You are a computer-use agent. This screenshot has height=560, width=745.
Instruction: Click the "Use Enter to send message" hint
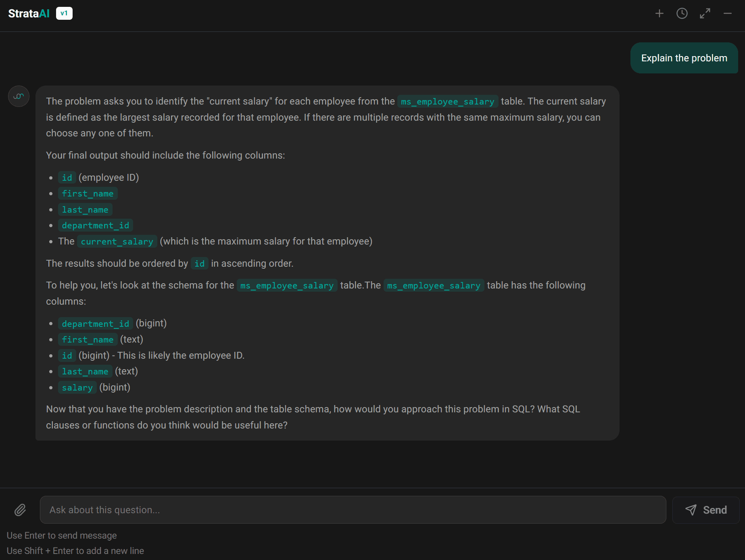click(62, 535)
